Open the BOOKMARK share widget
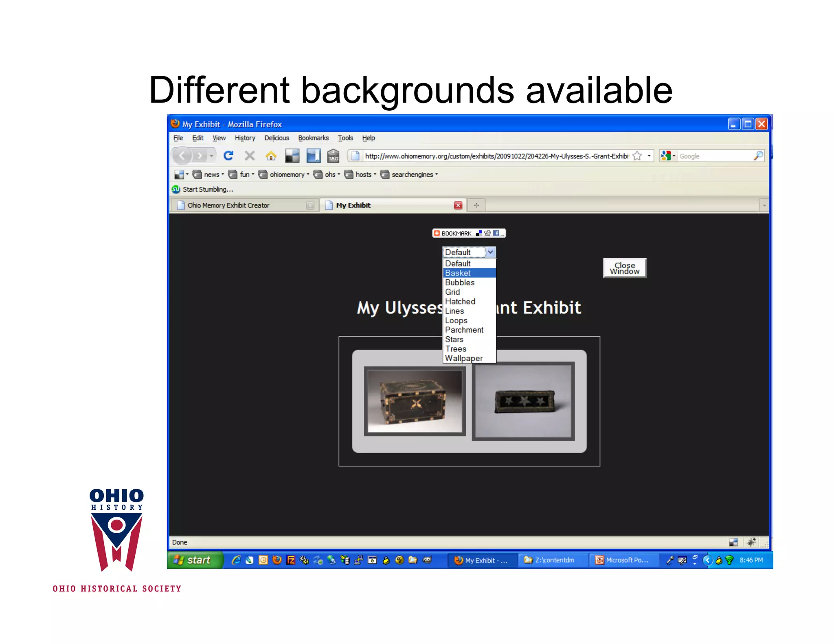834x644 pixels. [469, 233]
